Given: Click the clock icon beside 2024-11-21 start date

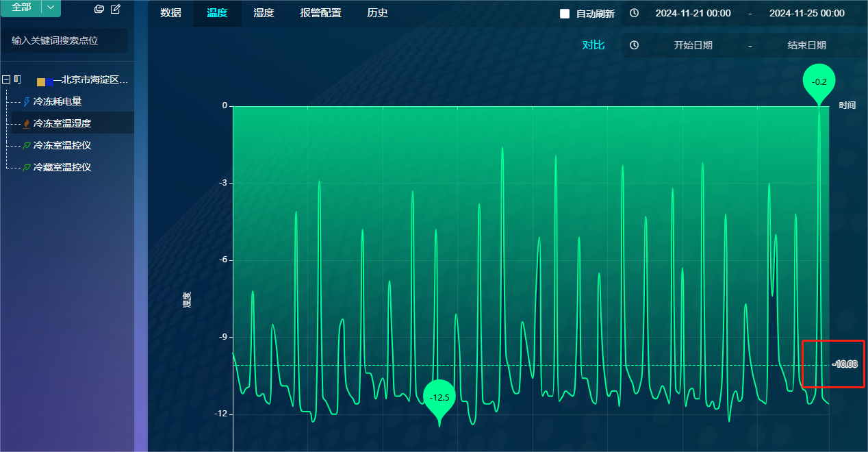Looking at the screenshot, I should 635,13.
